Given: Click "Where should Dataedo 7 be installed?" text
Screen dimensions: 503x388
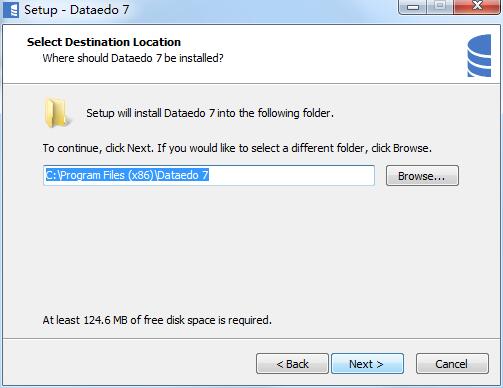Looking at the screenshot, I should coord(133,58).
